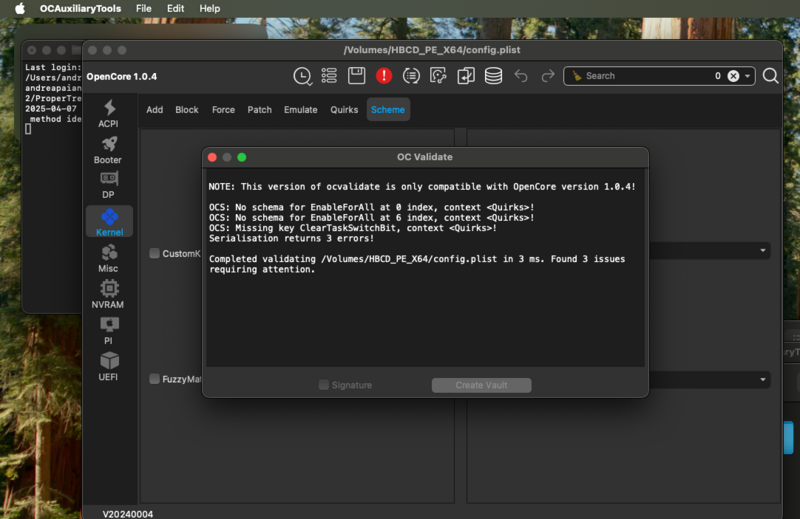The width and height of the screenshot is (800, 519).
Task: Open the ACPI section in sidebar
Action: tap(108, 114)
